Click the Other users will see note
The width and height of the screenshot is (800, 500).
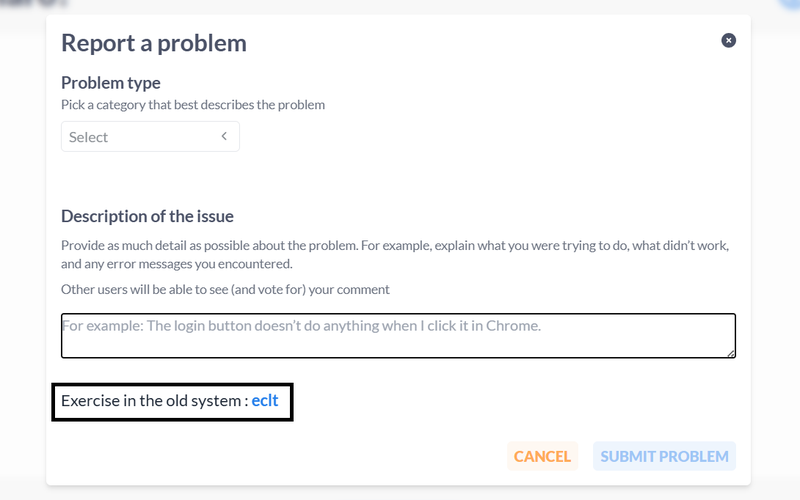click(225, 289)
